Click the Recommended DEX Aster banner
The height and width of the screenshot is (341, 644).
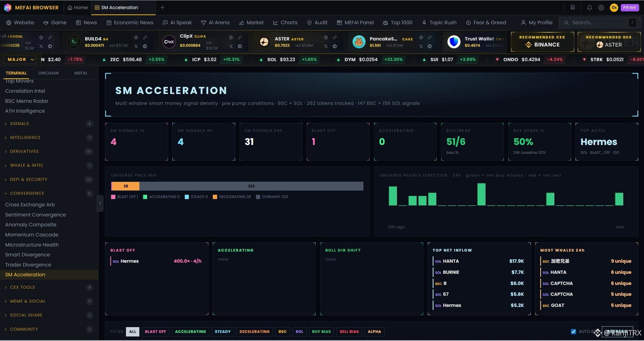(609, 42)
